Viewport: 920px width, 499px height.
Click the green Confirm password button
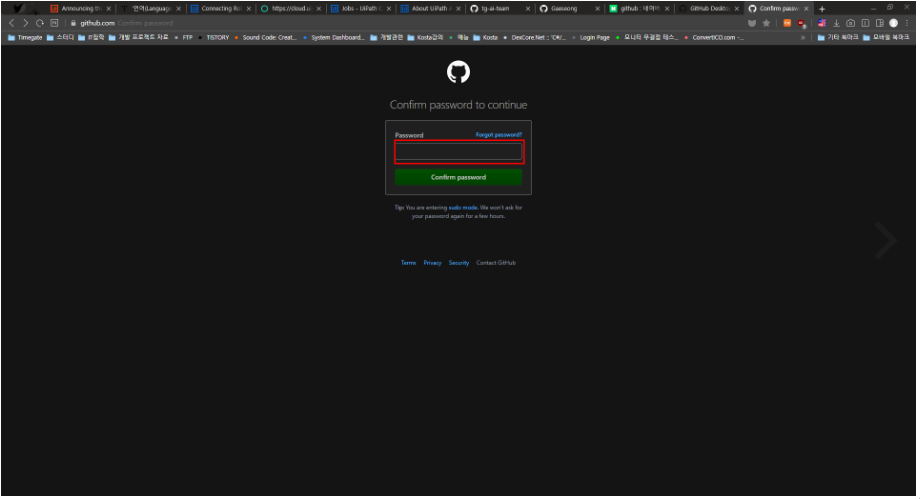(459, 177)
